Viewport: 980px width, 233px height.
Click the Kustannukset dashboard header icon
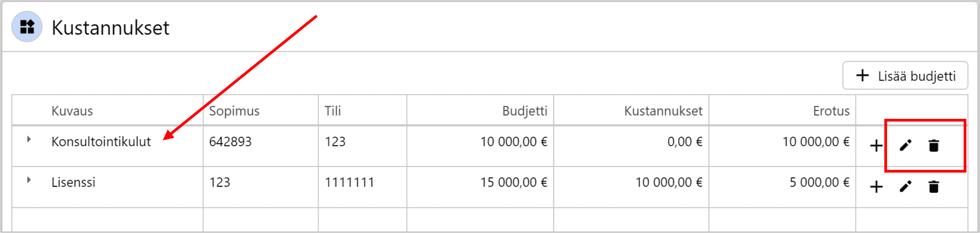(27, 27)
